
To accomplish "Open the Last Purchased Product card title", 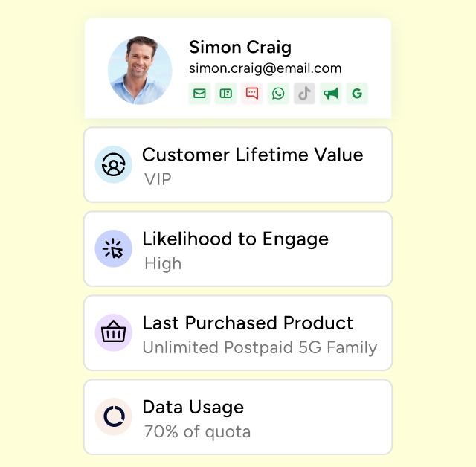I will (248, 323).
